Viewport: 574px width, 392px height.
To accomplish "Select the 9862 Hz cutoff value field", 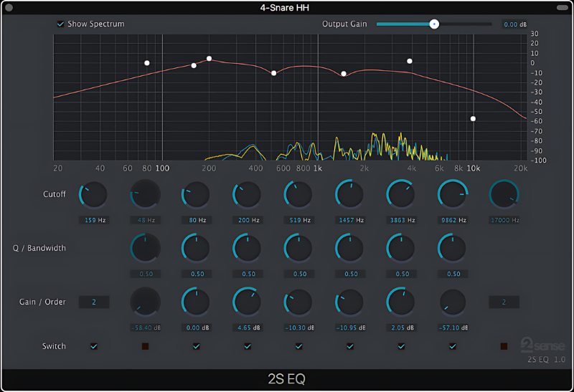I will (x=453, y=220).
